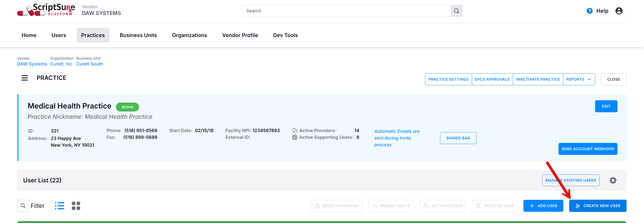
Task: Open the hamburger menu beside PRACTICE
Action: [x=24, y=78]
